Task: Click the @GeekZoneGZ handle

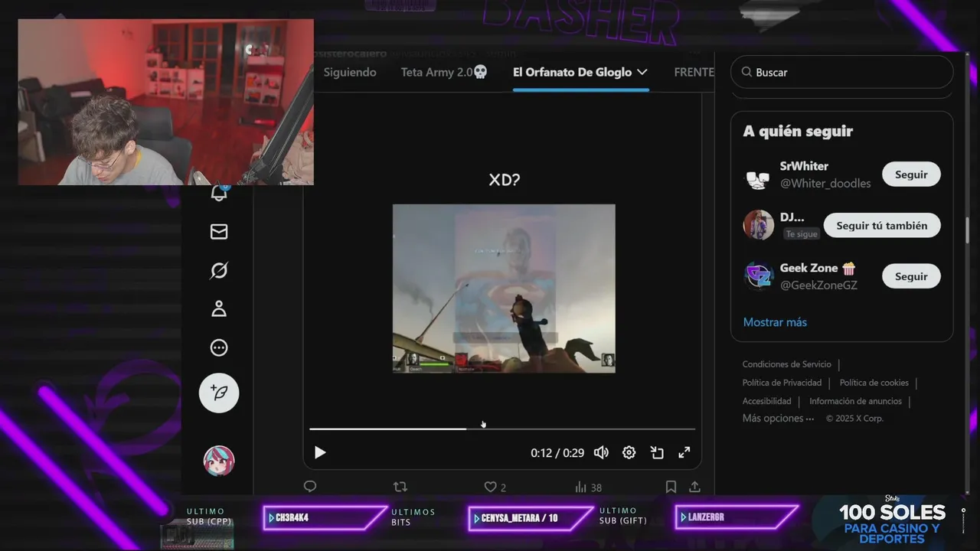Action: point(818,285)
